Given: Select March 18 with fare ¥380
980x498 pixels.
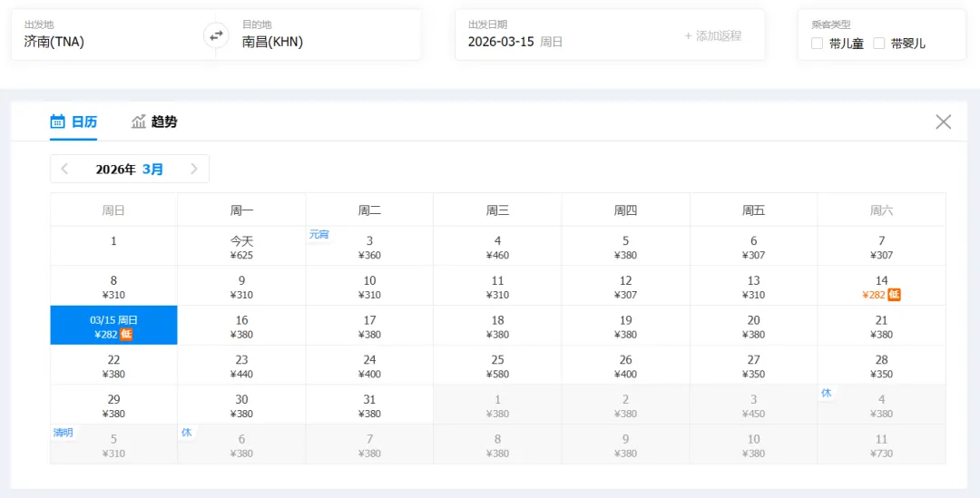Looking at the screenshot, I should (x=497, y=325).
